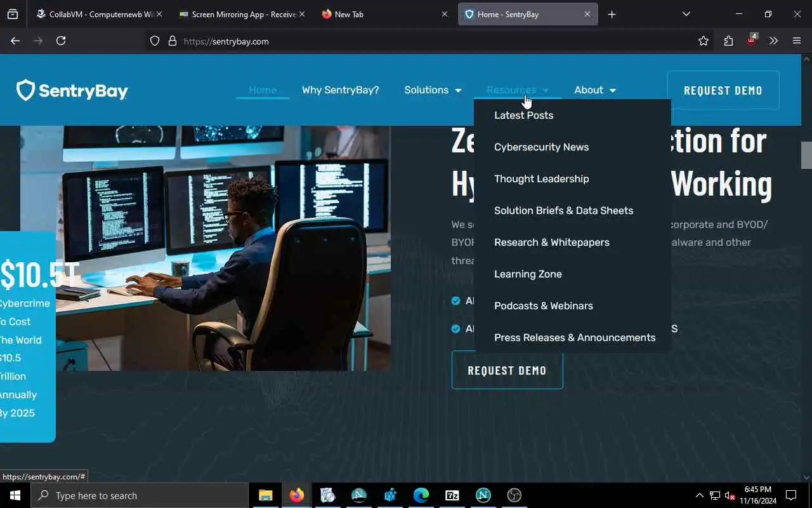812x508 pixels.
Task: Open Podcasts & Webinars
Action: [544, 305]
